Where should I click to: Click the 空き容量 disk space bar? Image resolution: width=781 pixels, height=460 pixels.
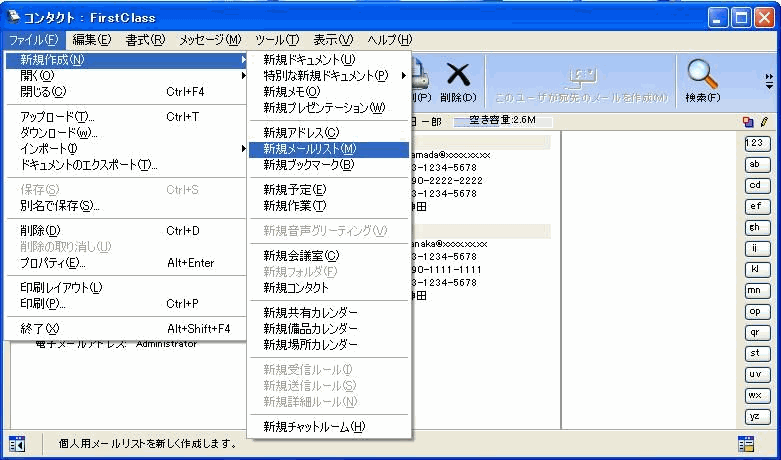click(496, 121)
